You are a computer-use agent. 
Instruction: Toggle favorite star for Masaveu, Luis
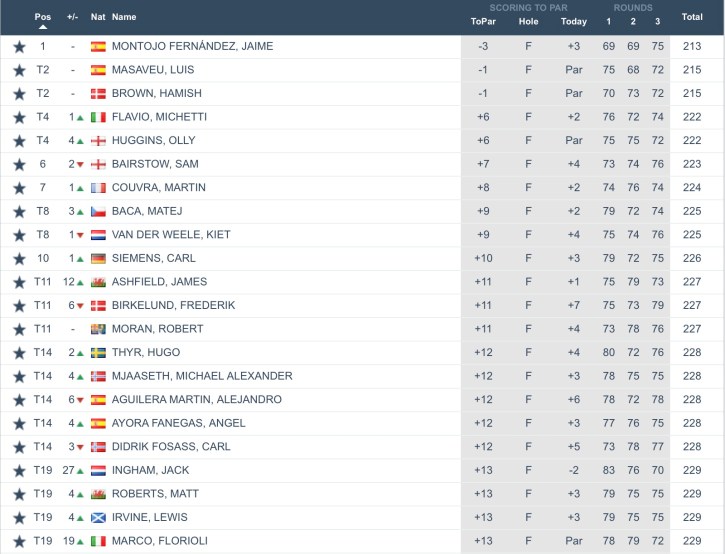tap(19, 70)
